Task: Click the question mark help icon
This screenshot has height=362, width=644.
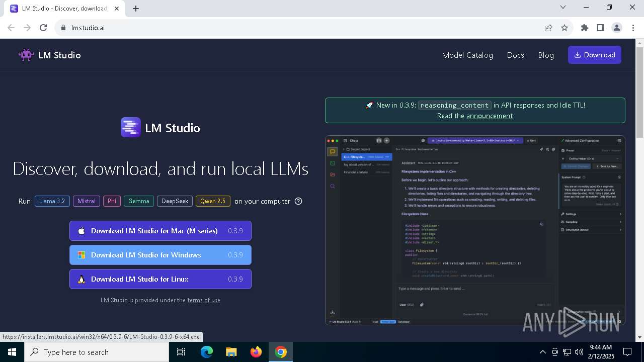Action: pos(298,201)
